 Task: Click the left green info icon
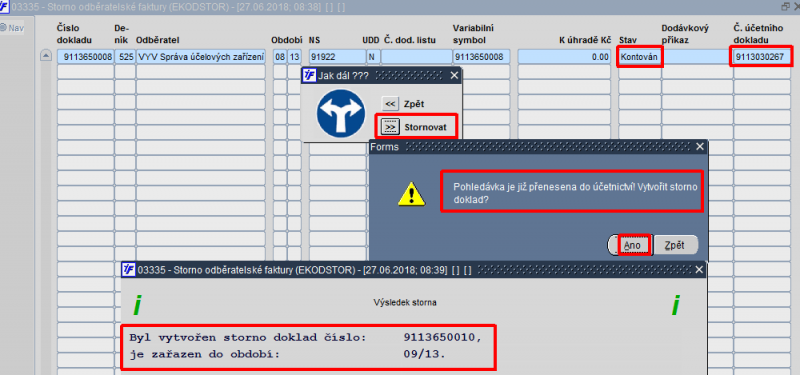point(137,305)
